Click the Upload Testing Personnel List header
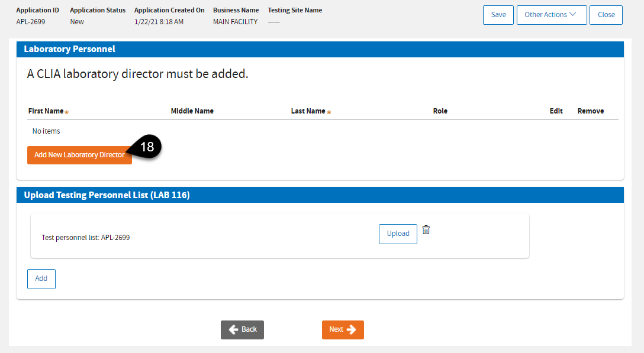The image size is (644, 353). click(x=107, y=195)
